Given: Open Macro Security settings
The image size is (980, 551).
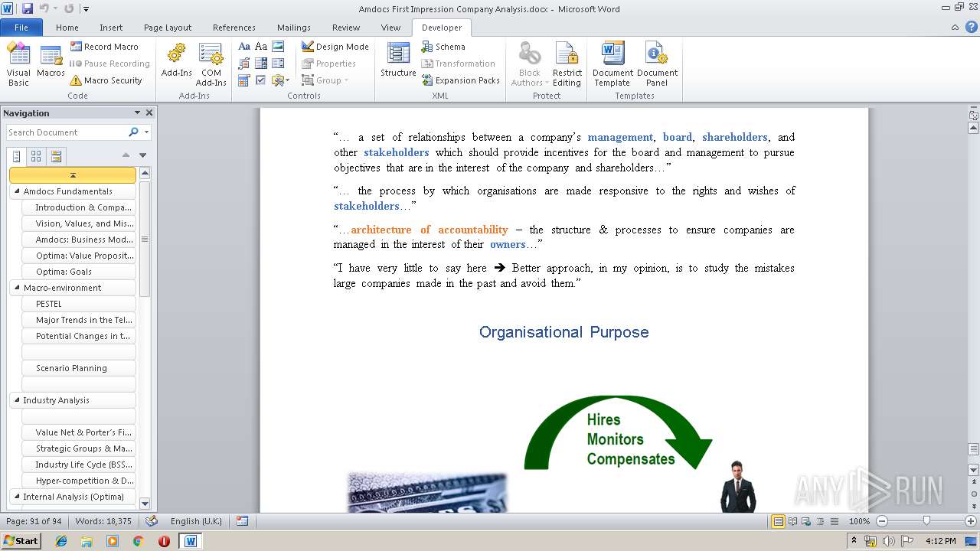Looking at the screenshot, I should click(x=106, y=80).
